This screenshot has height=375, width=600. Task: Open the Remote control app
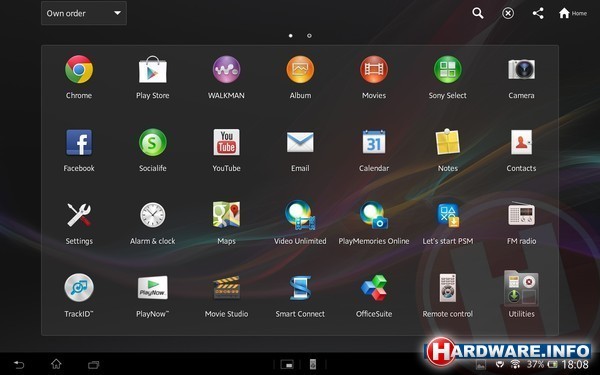click(448, 288)
